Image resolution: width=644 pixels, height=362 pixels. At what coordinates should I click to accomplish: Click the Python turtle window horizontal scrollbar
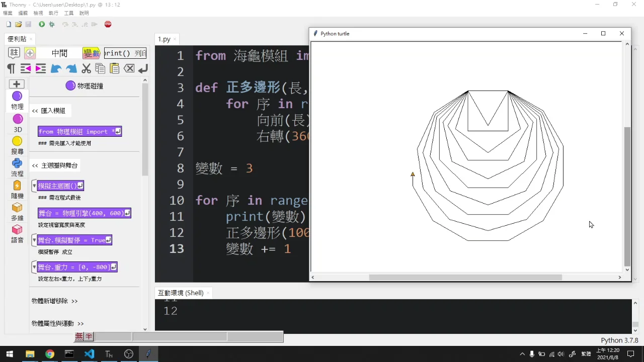pos(465,278)
